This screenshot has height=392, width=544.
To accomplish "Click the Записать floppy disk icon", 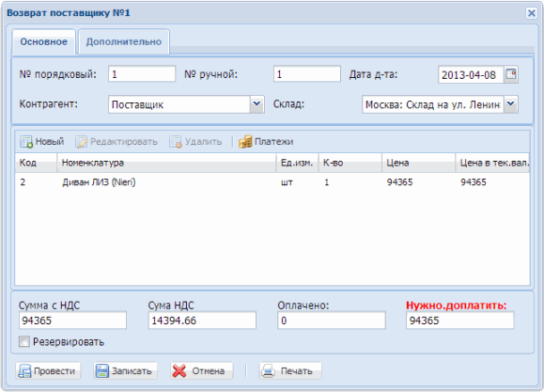I will pyautogui.click(x=102, y=371).
